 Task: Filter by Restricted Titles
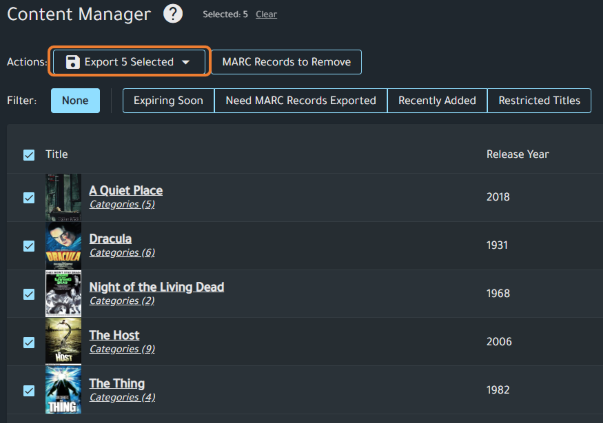click(539, 101)
